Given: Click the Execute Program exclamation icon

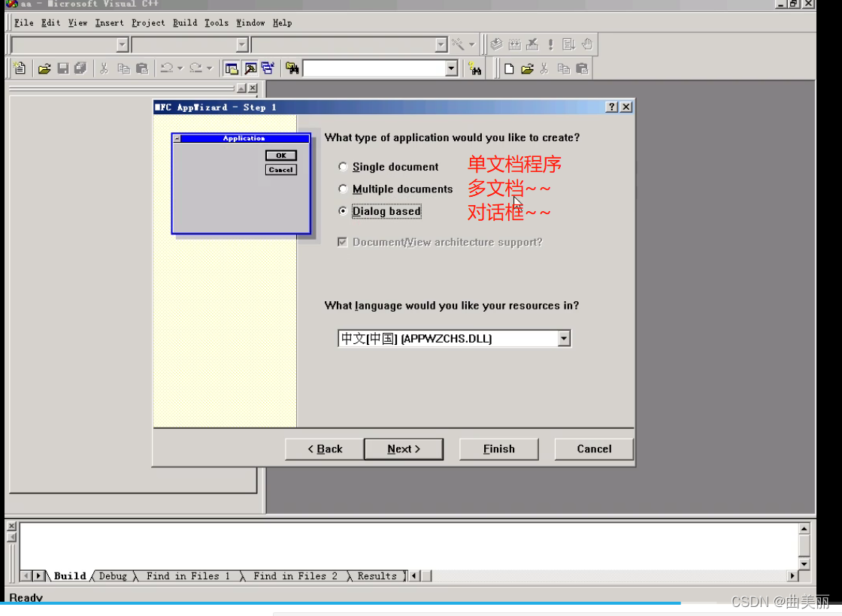Looking at the screenshot, I should [x=550, y=44].
